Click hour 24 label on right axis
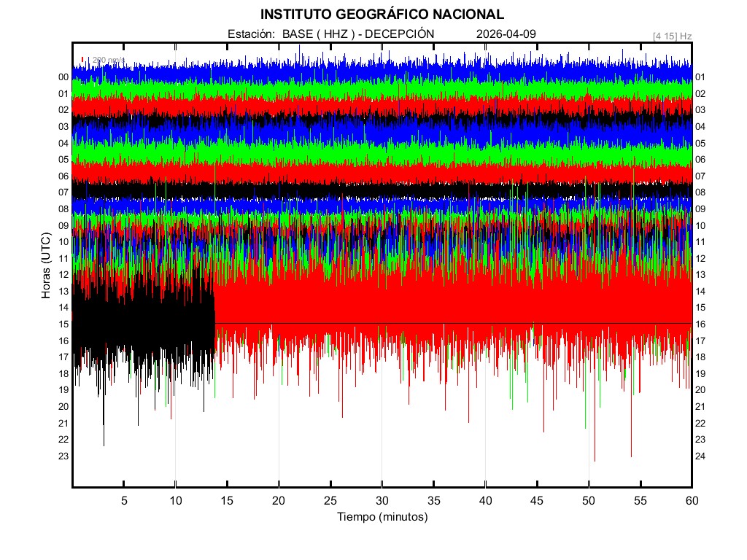The image size is (747, 560). 700,456
